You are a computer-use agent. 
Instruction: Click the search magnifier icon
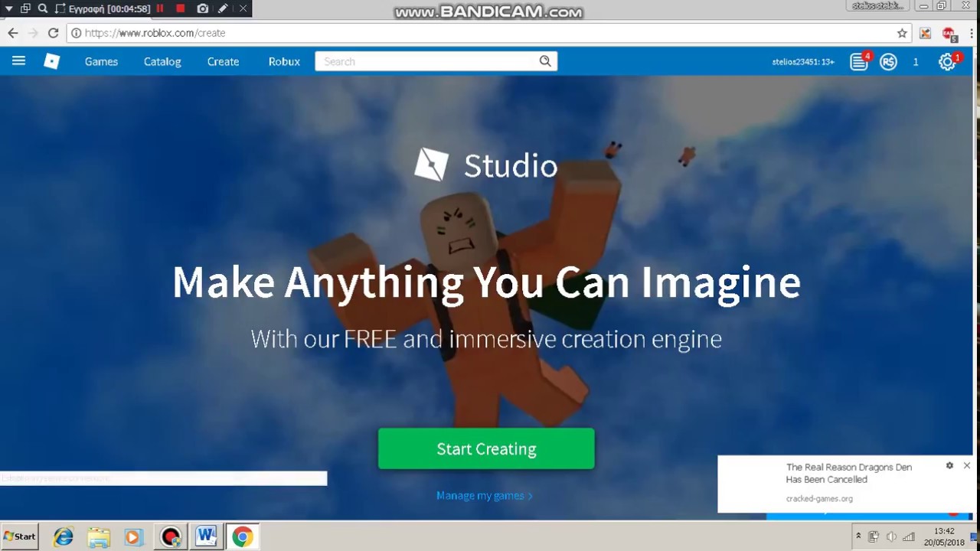(x=545, y=61)
